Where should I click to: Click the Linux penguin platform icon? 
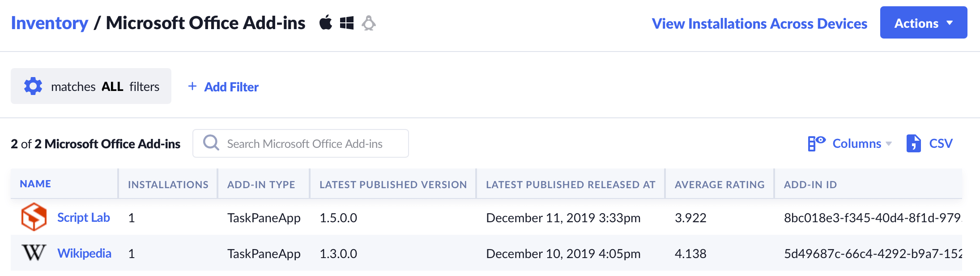point(369,23)
